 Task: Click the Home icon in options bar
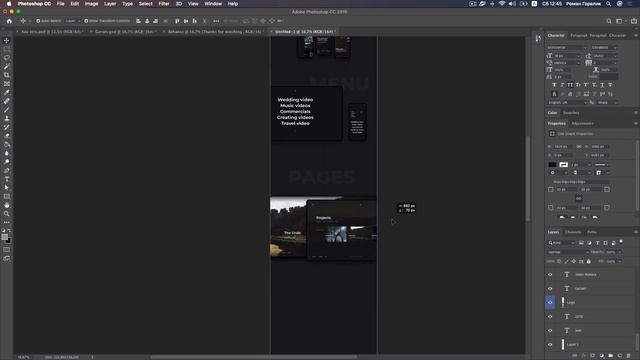click(9, 21)
